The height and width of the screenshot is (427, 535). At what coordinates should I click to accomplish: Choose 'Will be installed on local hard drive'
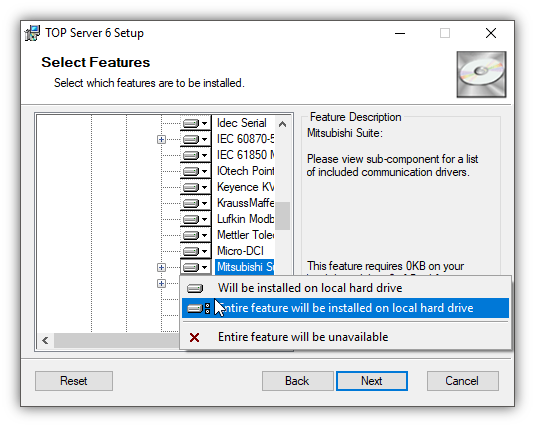[345, 288]
